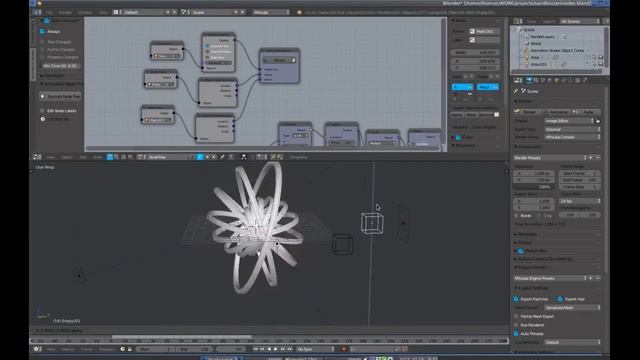Open the Mitsuba Engine Presets dropdown
Viewport: 640px width, 360px height.
pyautogui.click(x=550, y=278)
